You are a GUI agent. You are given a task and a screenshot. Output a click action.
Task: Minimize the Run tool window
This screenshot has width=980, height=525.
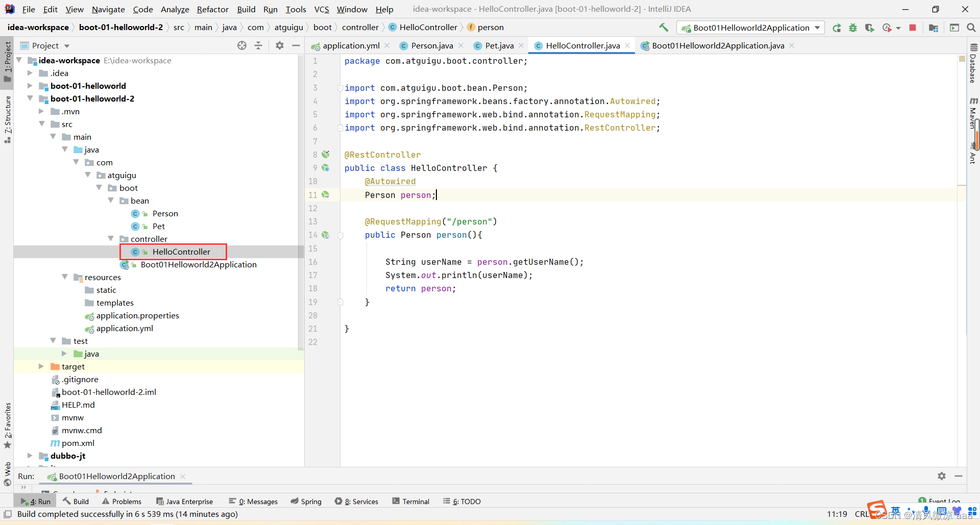click(959, 476)
